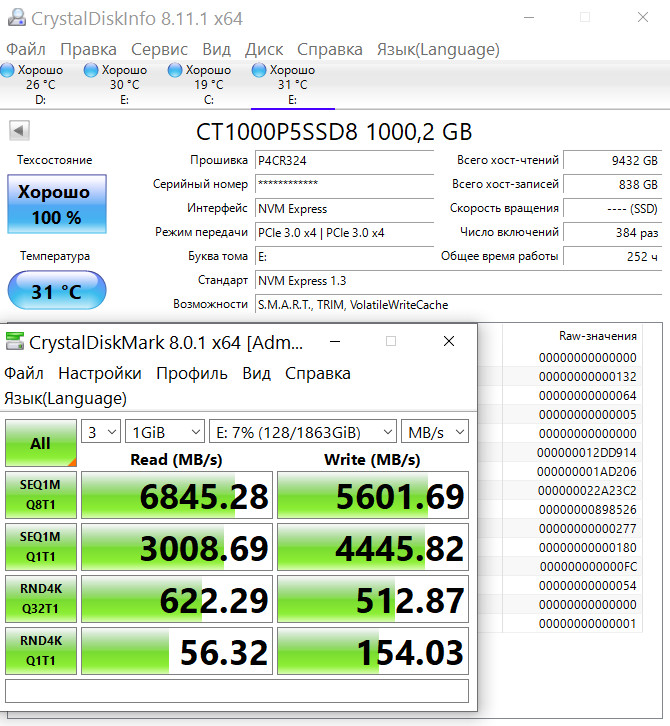The image size is (670, 726).
Task: Click the Raw-значения column header
Action: click(x=598, y=336)
